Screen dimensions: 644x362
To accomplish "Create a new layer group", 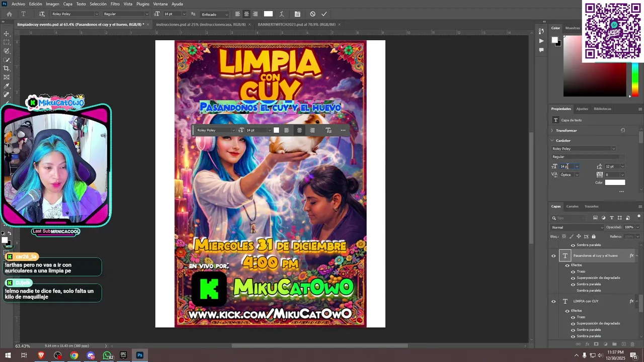I will pos(614,344).
